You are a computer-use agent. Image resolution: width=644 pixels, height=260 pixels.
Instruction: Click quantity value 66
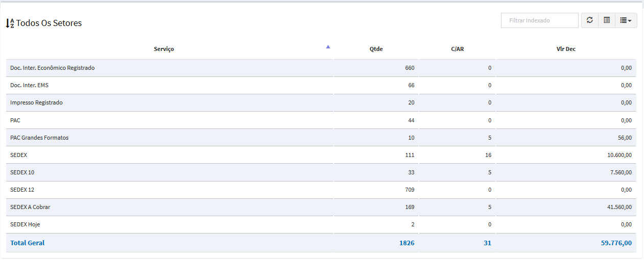411,85
